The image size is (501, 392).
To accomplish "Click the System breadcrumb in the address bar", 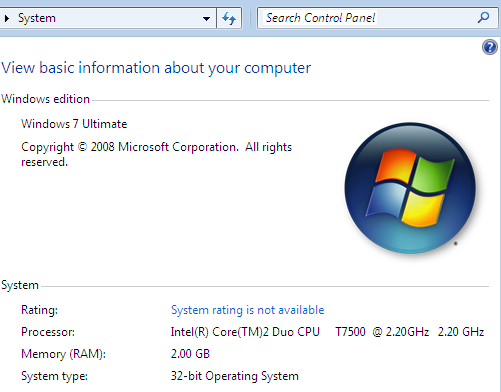I will point(37,18).
